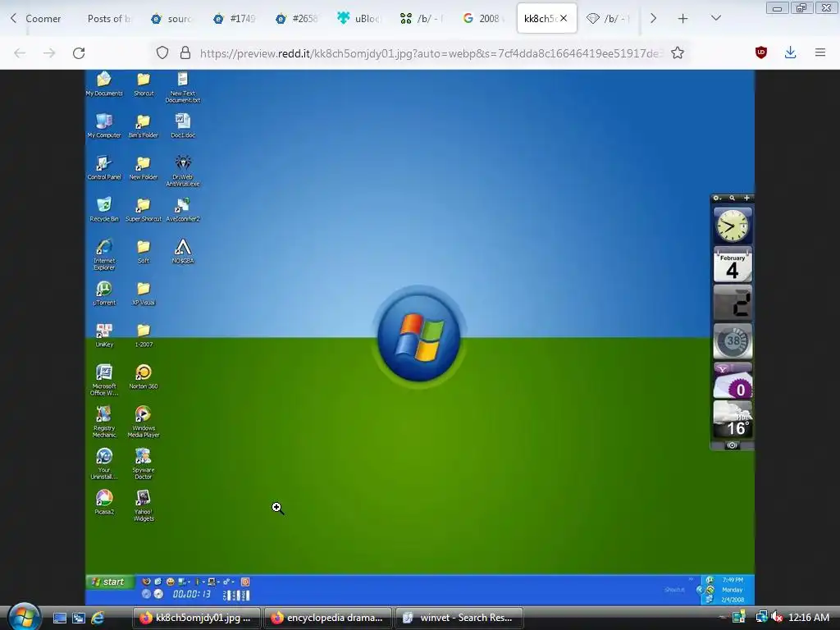Viewport: 840px width, 630px height.
Task: Switch to the sourc tab
Action: click(171, 19)
